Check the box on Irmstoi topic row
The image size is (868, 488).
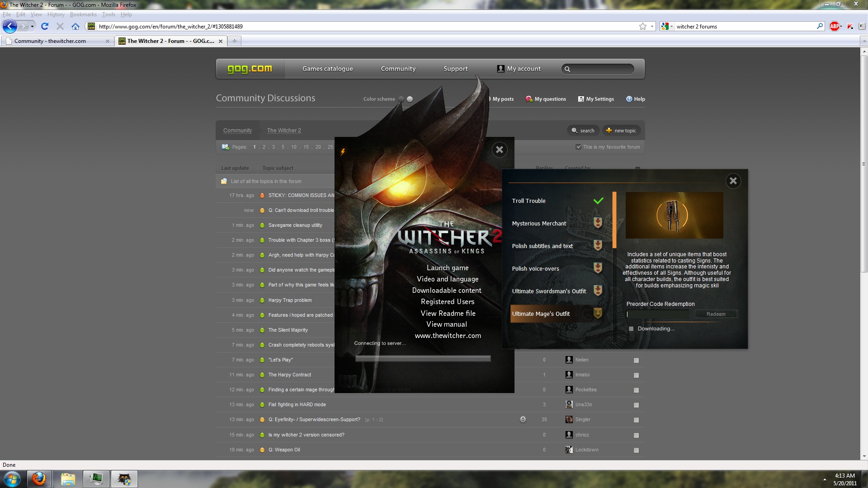(x=636, y=375)
